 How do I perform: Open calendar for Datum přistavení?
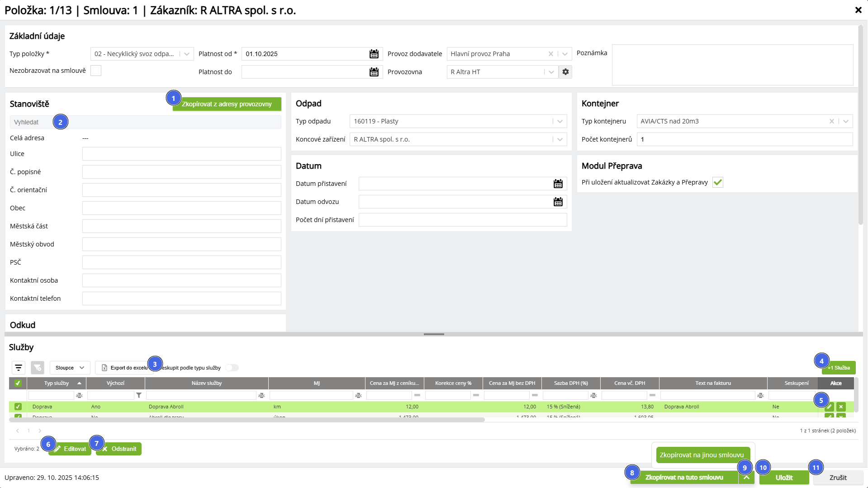558,184
